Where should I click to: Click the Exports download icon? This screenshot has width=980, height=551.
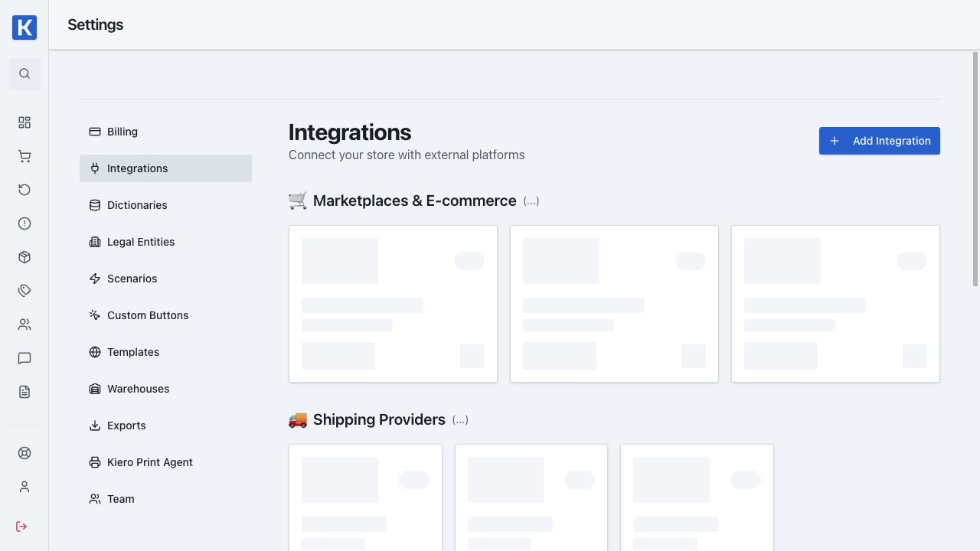[95, 425]
